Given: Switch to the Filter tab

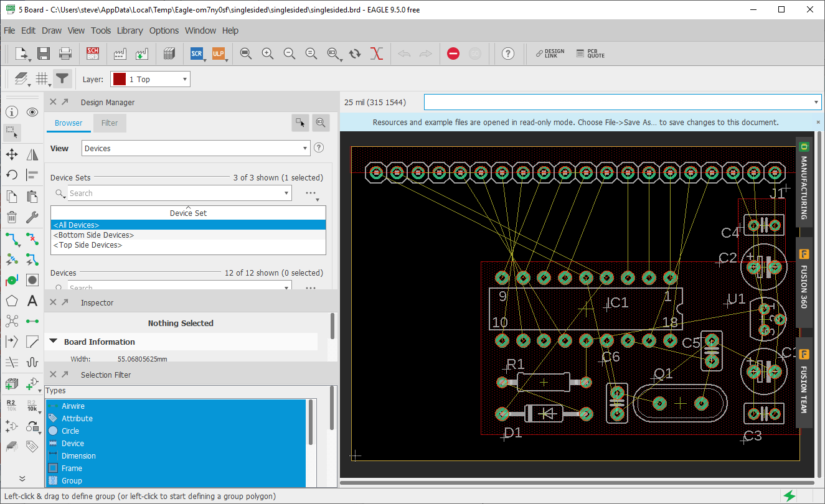Looking at the screenshot, I should point(110,123).
